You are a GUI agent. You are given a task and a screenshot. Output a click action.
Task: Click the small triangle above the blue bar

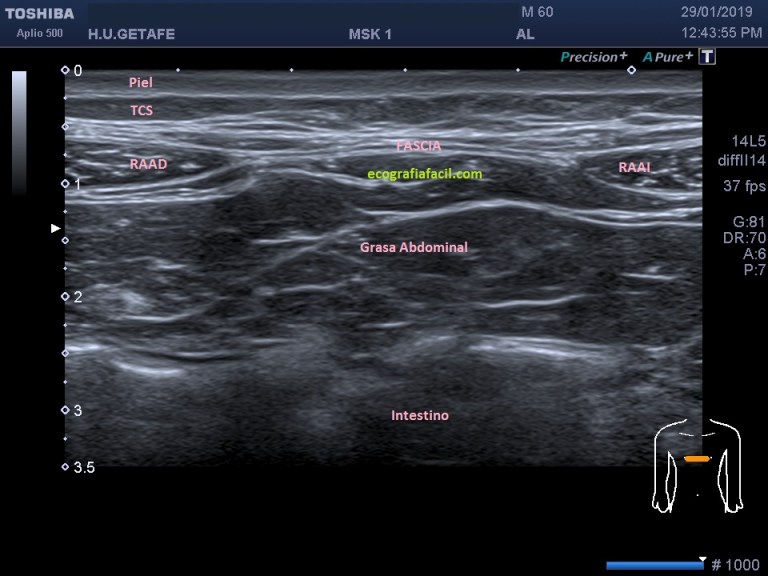click(702, 560)
